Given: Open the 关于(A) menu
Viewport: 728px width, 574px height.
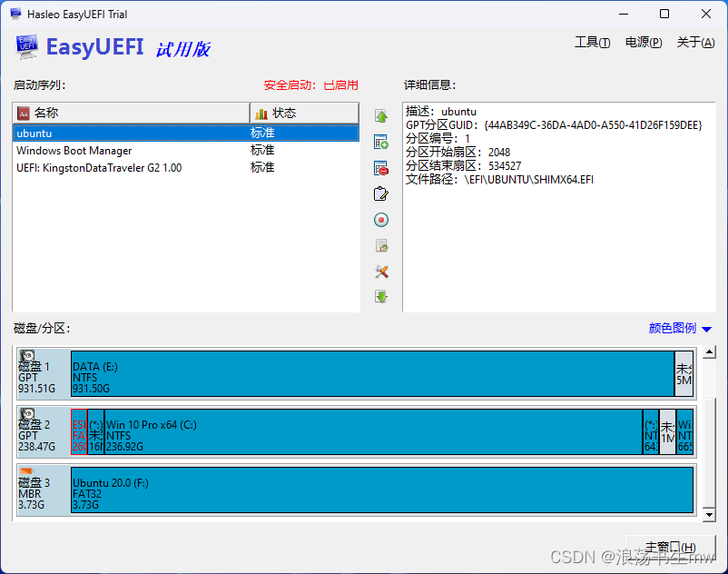Looking at the screenshot, I should pyautogui.click(x=695, y=43).
